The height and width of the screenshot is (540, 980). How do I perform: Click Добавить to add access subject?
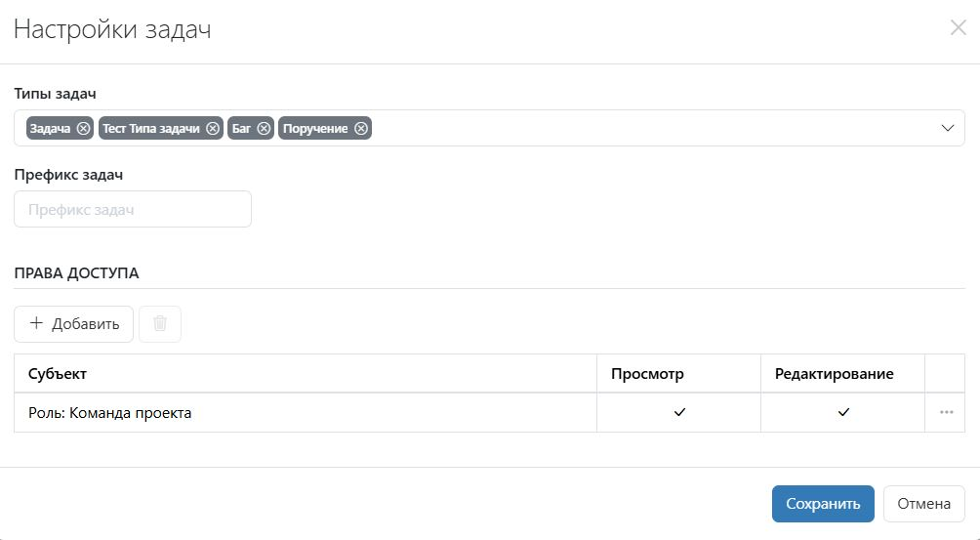click(74, 324)
